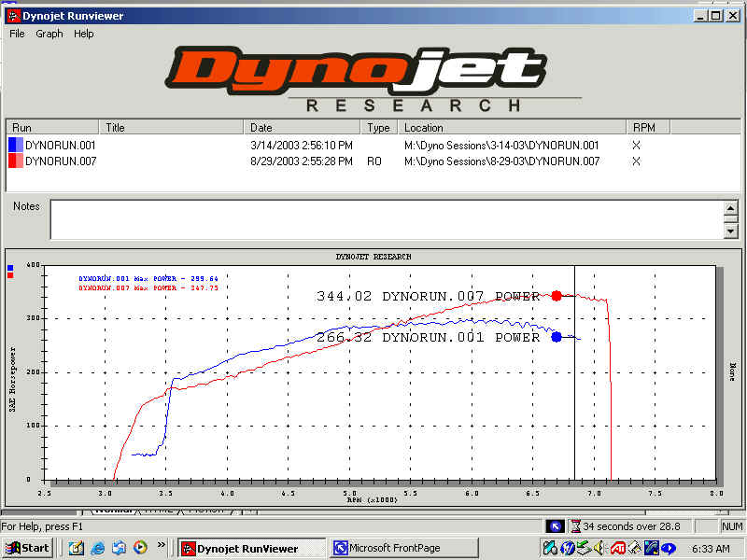This screenshot has height=560, width=747.
Task: Click the hourglass connection timer icon
Action: [x=575, y=526]
